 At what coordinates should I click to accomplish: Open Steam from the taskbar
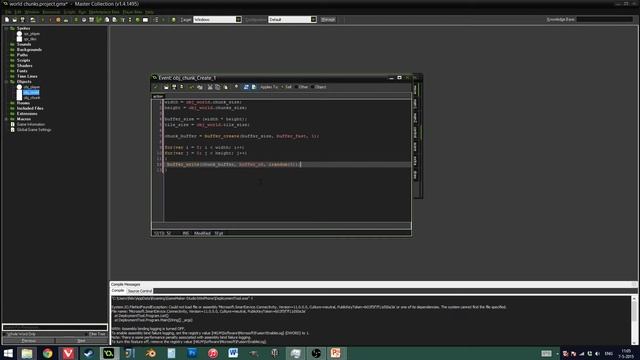(88, 353)
